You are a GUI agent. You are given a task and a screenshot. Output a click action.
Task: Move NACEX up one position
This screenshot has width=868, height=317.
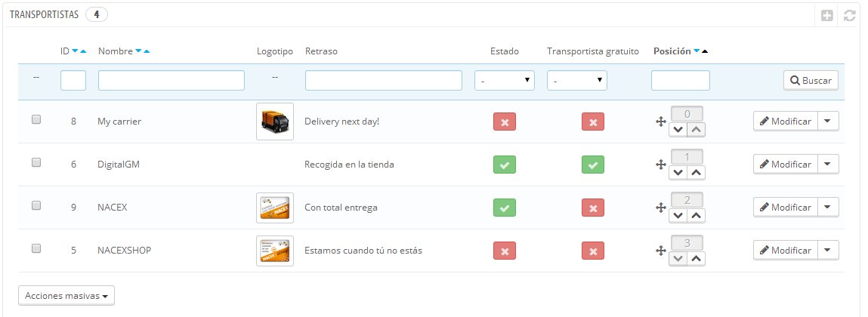click(x=696, y=216)
